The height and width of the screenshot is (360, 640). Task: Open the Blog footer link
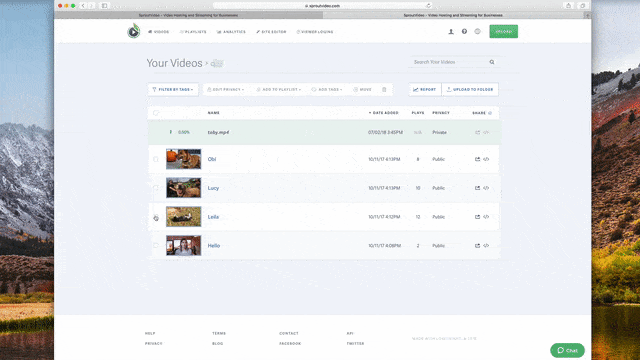point(218,344)
